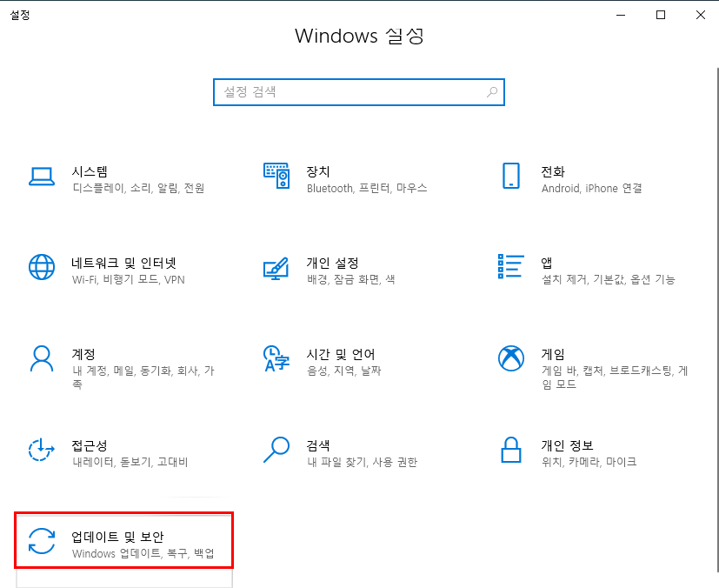
Task: Close the 설정 window
Action: coord(700,15)
